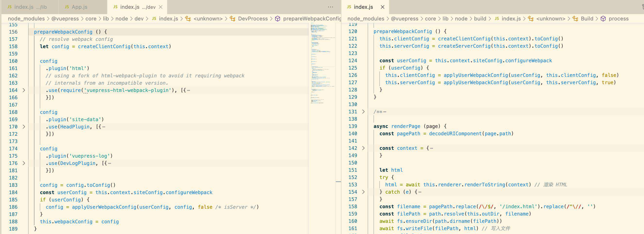Close the index.js .../dev tab
This screenshot has height=234, width=644.
click(161, 7)
